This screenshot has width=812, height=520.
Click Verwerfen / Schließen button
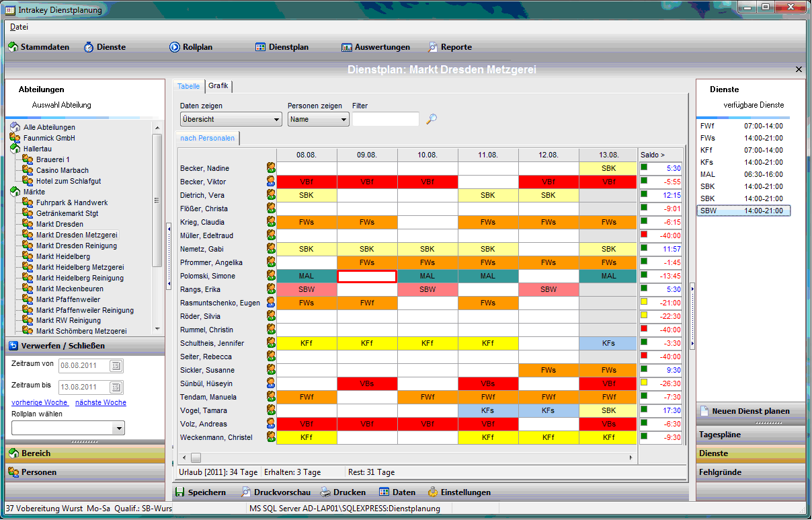click(x=85, y=346)
